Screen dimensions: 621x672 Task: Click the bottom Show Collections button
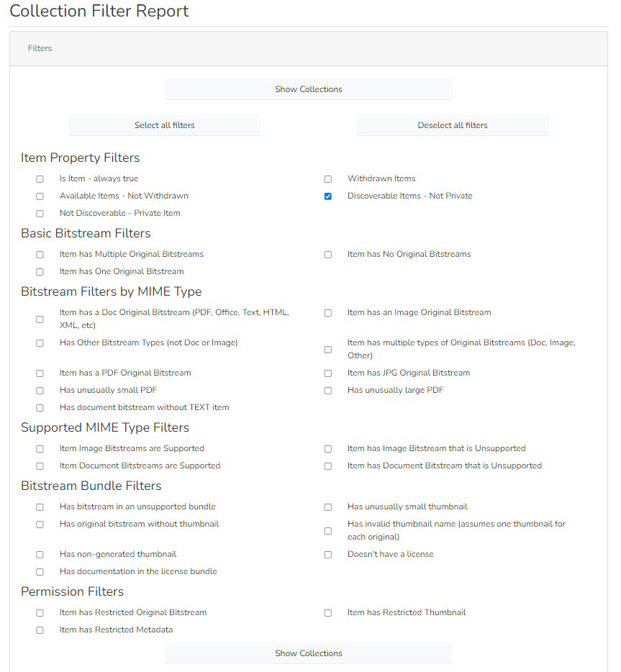[x=308, y=653]
